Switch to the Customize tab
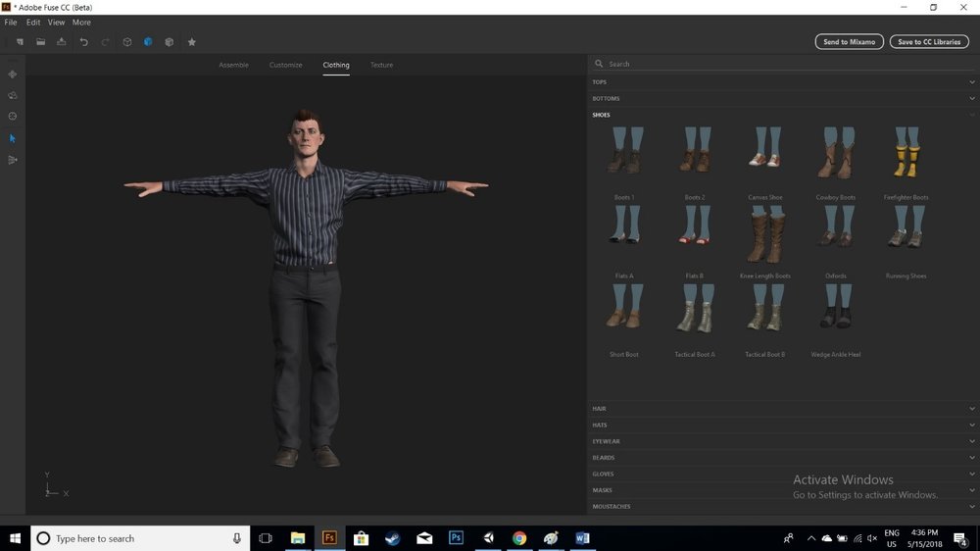Viewport: 980px width, 551px height. (285, 65)
